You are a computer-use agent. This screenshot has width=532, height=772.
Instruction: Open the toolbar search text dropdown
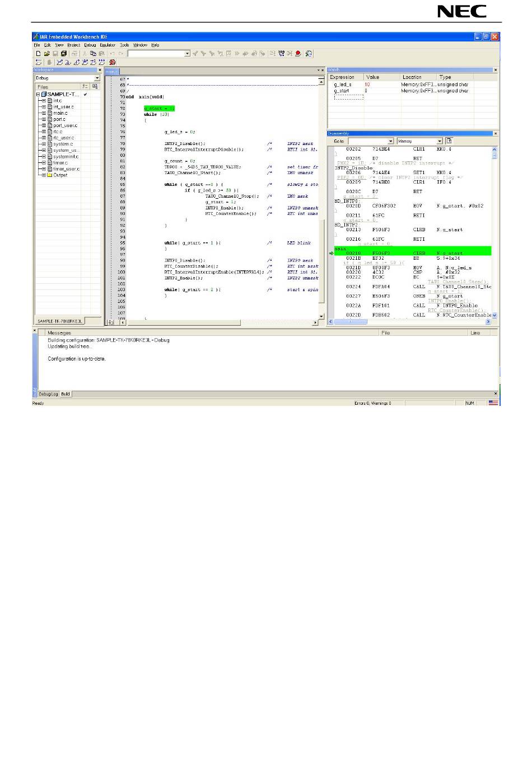(187, 54)
